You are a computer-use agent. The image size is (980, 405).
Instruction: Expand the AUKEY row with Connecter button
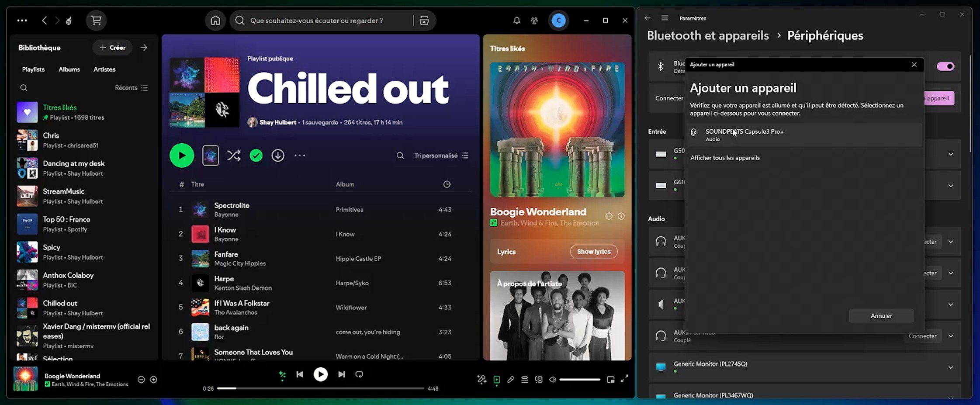(x=951, y=336)
